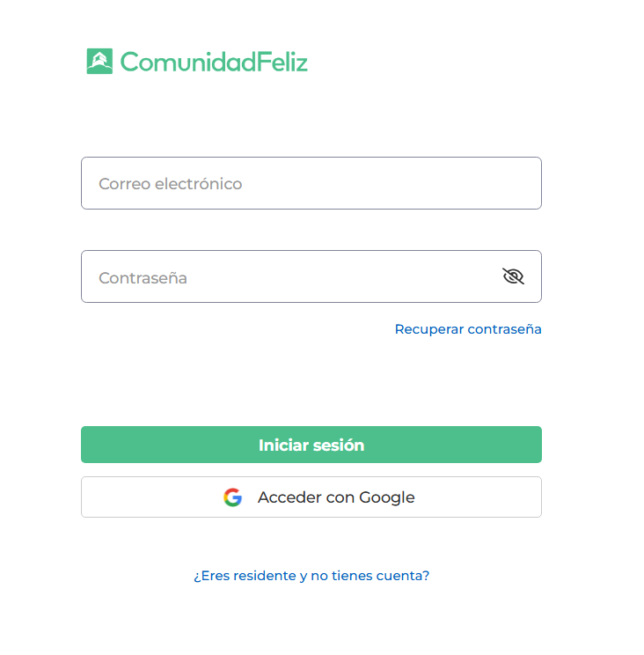Click the ComunidadFeliz house logo icon
644x655 pixels.
point(99,62)
